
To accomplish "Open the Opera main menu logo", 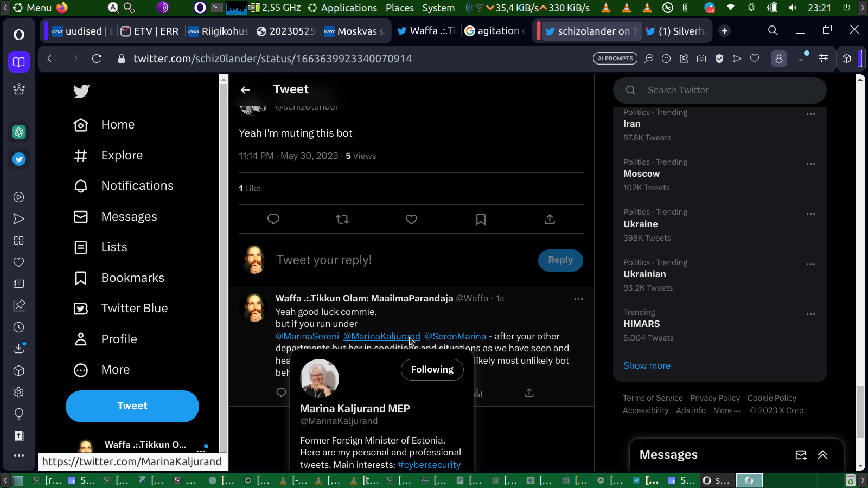I will coord(19,35).
